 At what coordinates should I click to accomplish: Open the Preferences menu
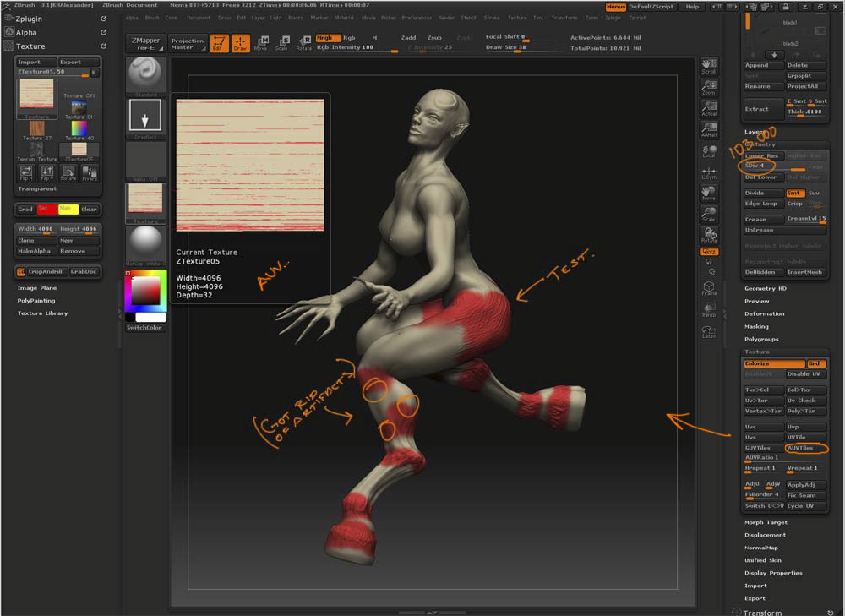coord(417,18)
